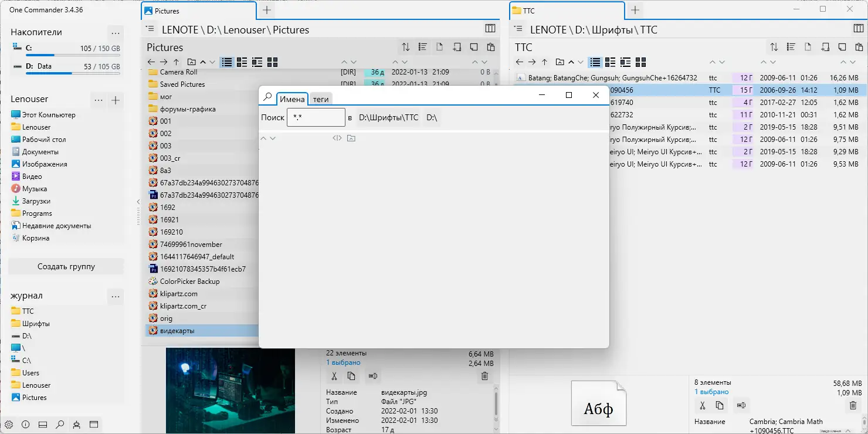Screen dimensions: 868x434
Task: Paste clipboard into TTC pane
Action: coord(859,47)
